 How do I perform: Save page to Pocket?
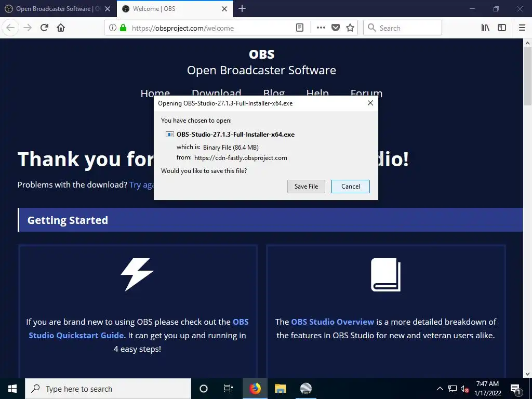(x=336, y=28)
